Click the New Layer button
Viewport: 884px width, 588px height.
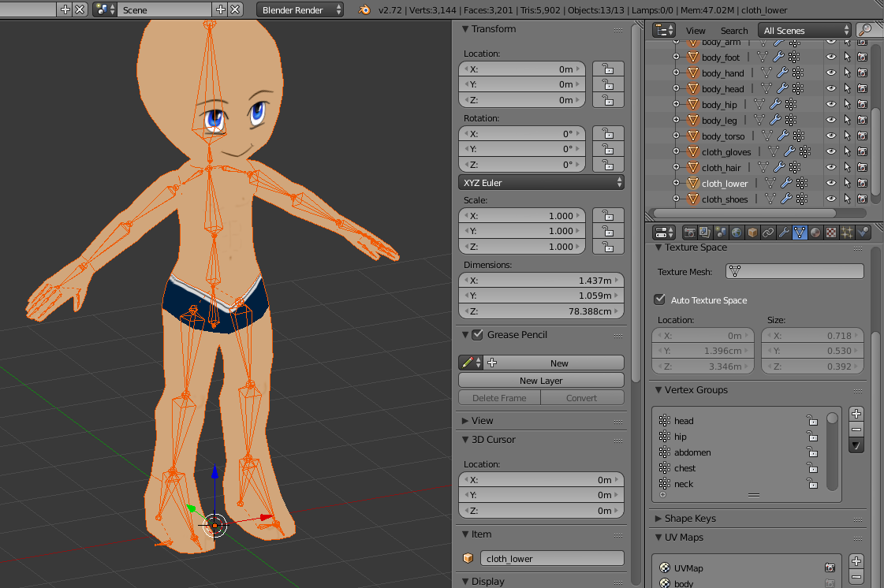coord(541,381)
